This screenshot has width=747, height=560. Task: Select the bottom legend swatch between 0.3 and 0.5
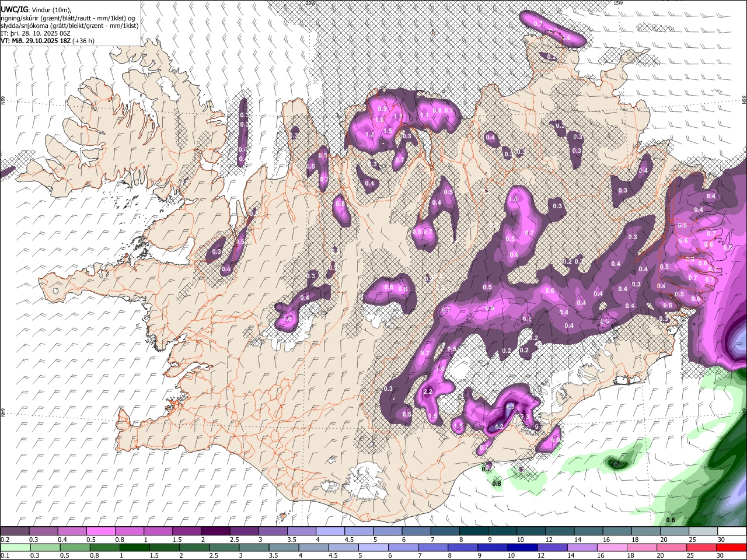coord(44,547)
